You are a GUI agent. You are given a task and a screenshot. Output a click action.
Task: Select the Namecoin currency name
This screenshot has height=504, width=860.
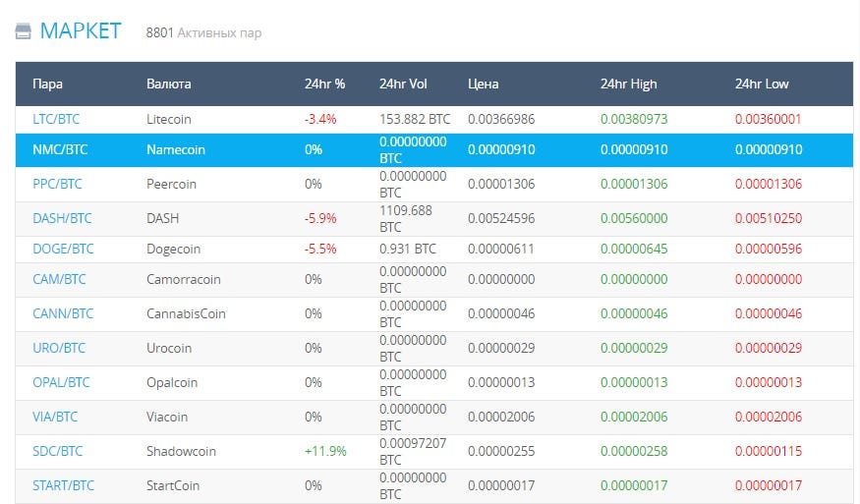pos(176,149)
